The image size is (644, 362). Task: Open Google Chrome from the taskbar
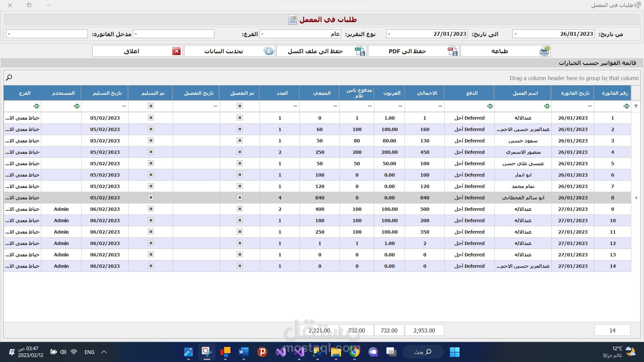pyautogui.click(x=355, y=352)
